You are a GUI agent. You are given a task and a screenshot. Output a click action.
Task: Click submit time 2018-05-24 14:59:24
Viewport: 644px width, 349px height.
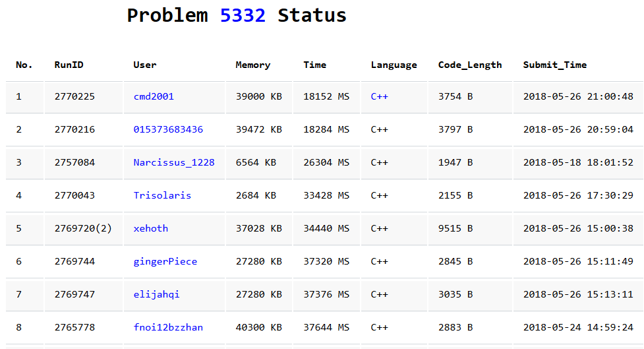coord(578,327)
